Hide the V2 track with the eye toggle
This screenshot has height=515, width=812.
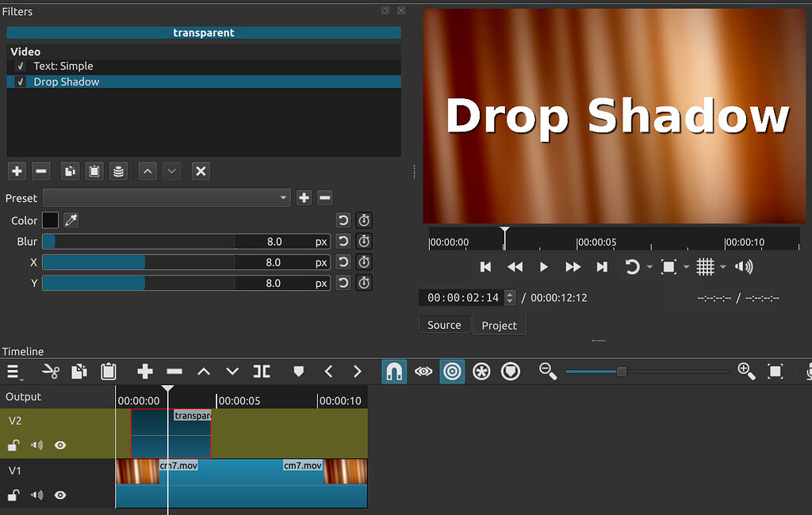click(x=59, y=445)
